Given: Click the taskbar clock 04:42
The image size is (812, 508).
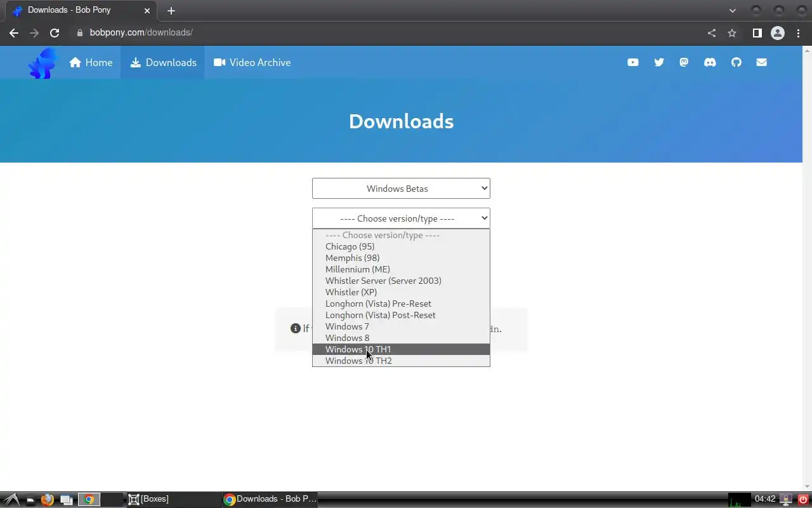Looking at the screenshot, I should (x=765, y=499).
